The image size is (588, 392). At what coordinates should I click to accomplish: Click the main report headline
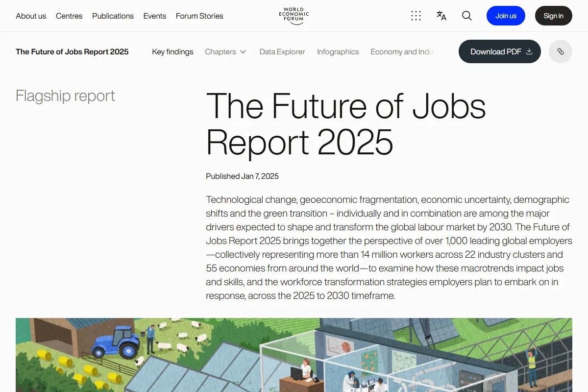(346, 124)
